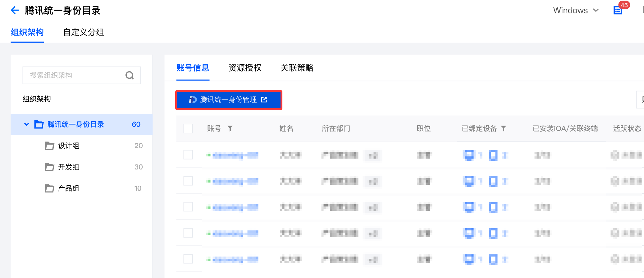Click the 姓名 column header
Image resolution: width=644 pixels, height=278 pixels.
click(286, 128)
